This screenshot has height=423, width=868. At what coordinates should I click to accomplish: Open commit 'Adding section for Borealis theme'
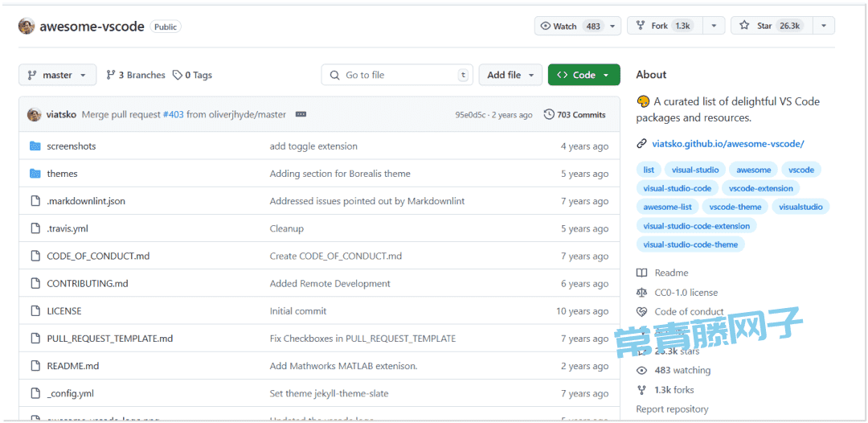pyautogui.click(x=340, y=173)
